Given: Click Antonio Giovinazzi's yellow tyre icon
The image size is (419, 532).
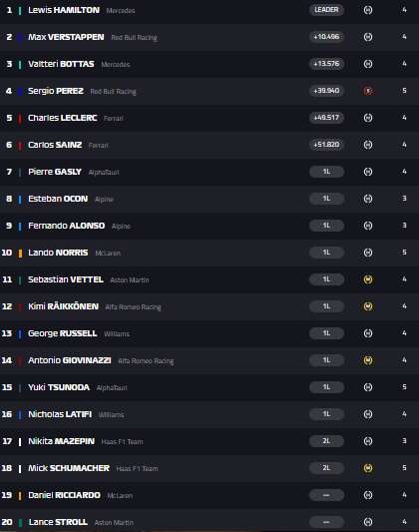Looking at the screenshot, I should coord(368,360).
